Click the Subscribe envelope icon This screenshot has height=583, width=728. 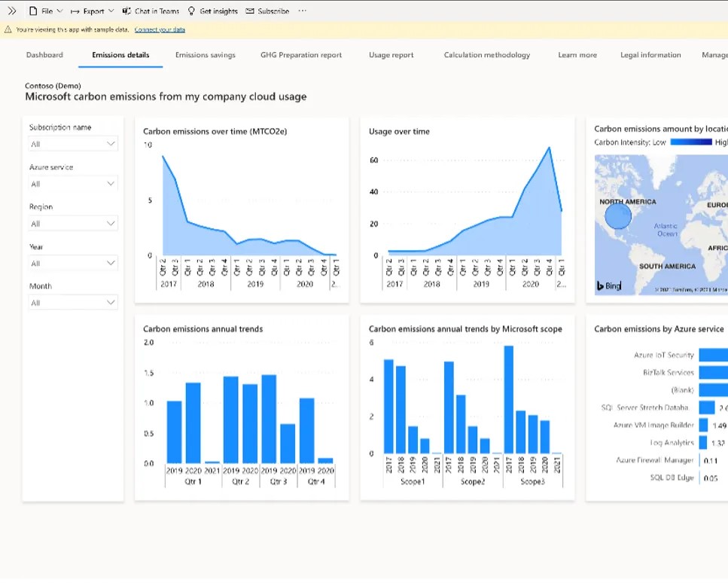pyautogui.click(x=250, y=11)
